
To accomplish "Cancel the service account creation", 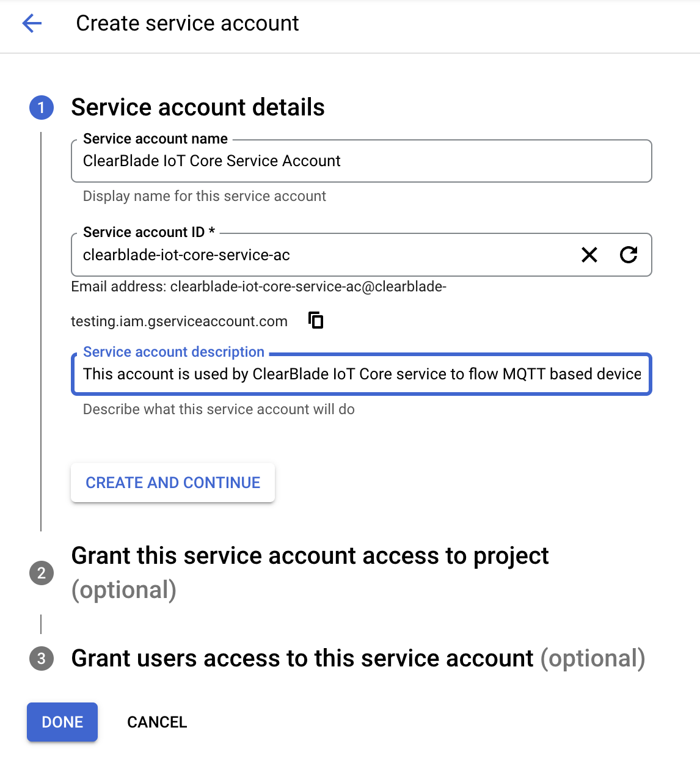I will [x=157, y=722].
